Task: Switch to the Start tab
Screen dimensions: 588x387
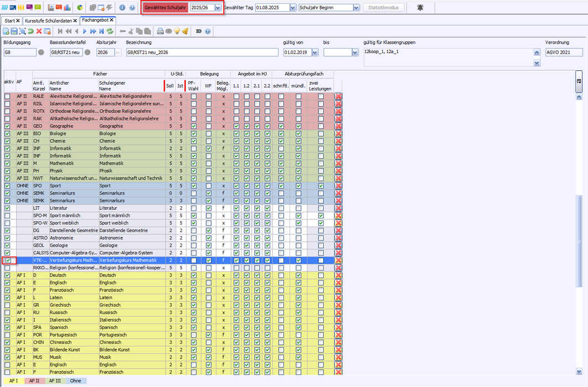Action: pos(10,20)
